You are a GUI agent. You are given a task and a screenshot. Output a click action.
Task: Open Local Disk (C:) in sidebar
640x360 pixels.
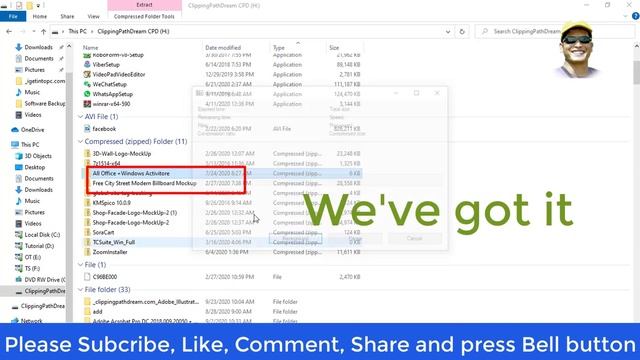click(42, 235)
